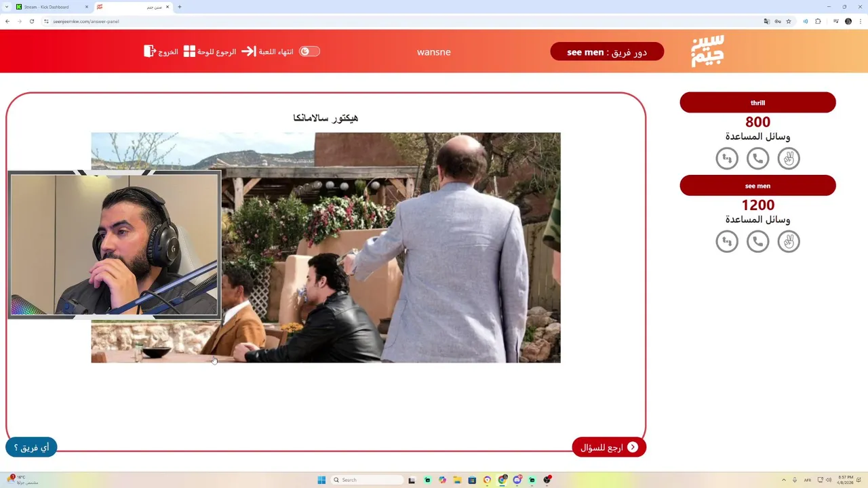Close the سين جيم browser tab
The image size is (868, 488).
point(167,7)
